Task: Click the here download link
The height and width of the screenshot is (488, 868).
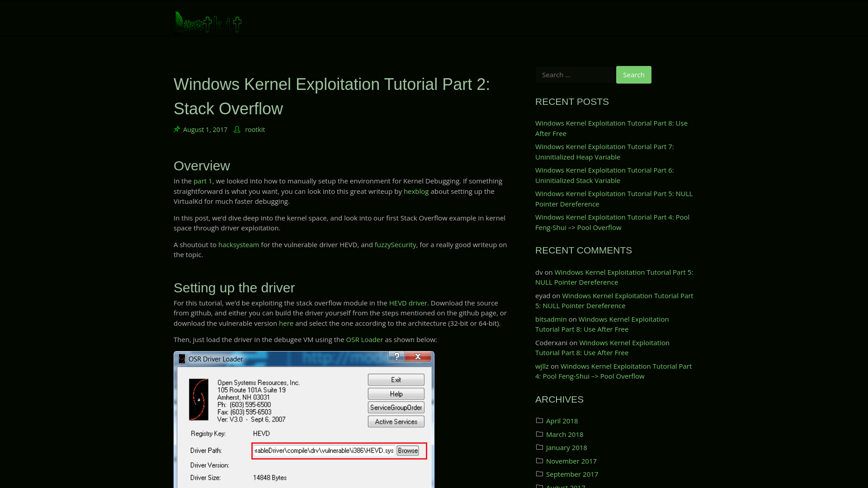Action: coord(286,323)
